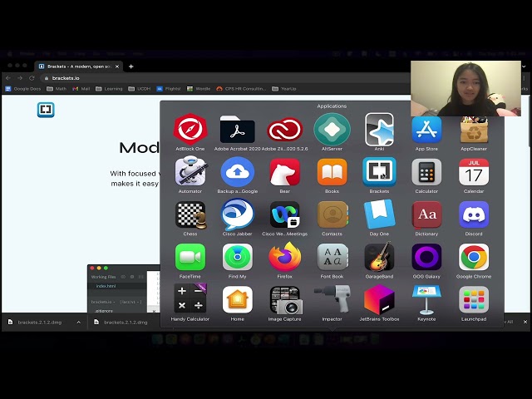Open Cisco Jabber

point(237,215)
